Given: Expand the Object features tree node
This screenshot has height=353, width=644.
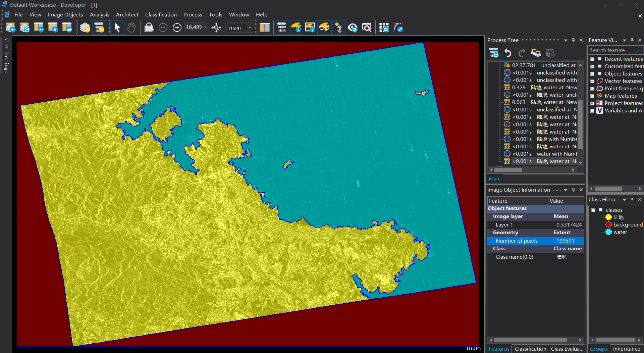Looking at the screenshot, I should 592,74.
